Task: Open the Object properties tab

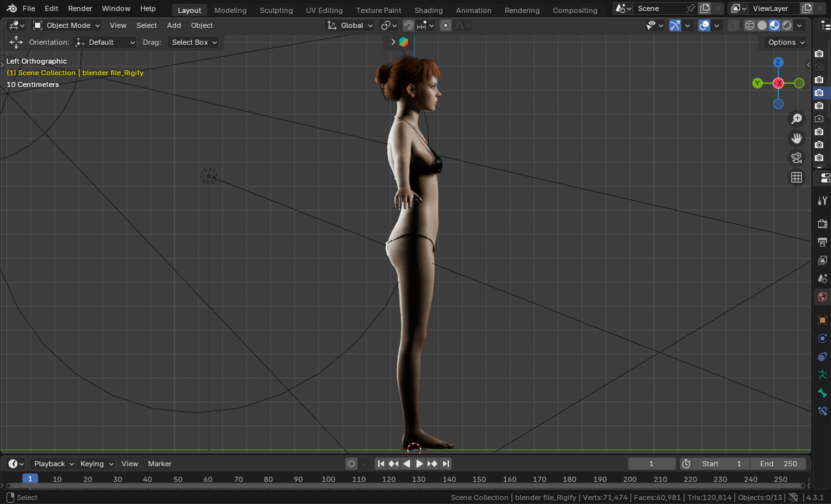Action: pyautogui.click(x=823, y=320)
